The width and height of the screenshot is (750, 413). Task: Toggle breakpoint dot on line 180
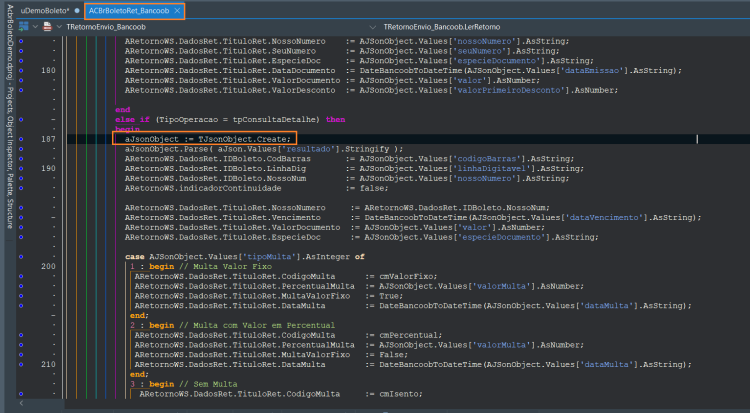click(x=21, y=70)
